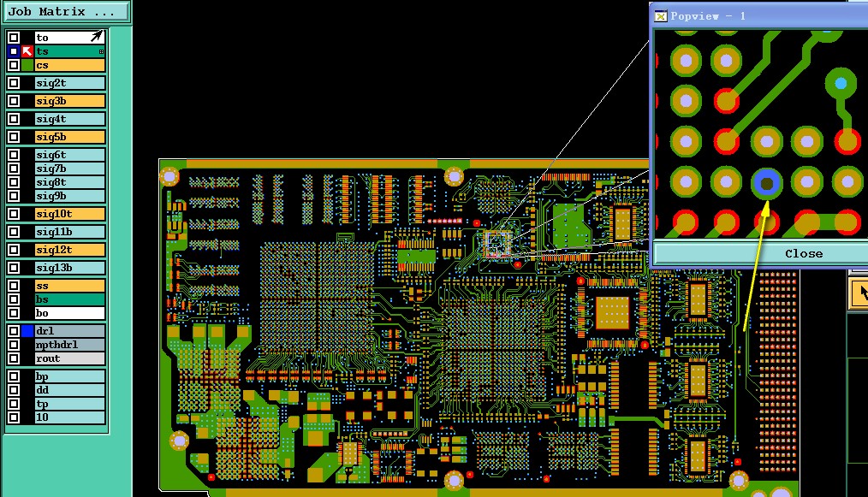Click the Popview window title icon
The width and height of the screenshot is (868, 497).
tap(660, 16)
